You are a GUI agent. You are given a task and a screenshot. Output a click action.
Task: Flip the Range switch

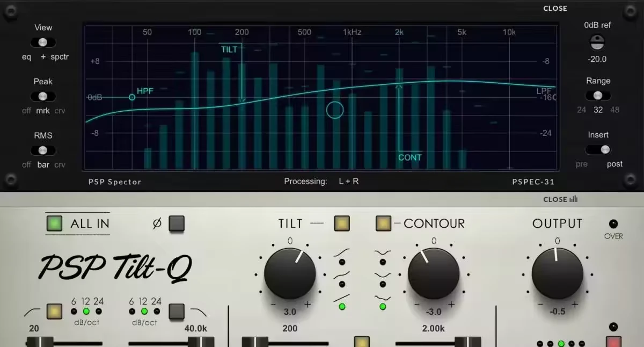[x=598, y=96]
